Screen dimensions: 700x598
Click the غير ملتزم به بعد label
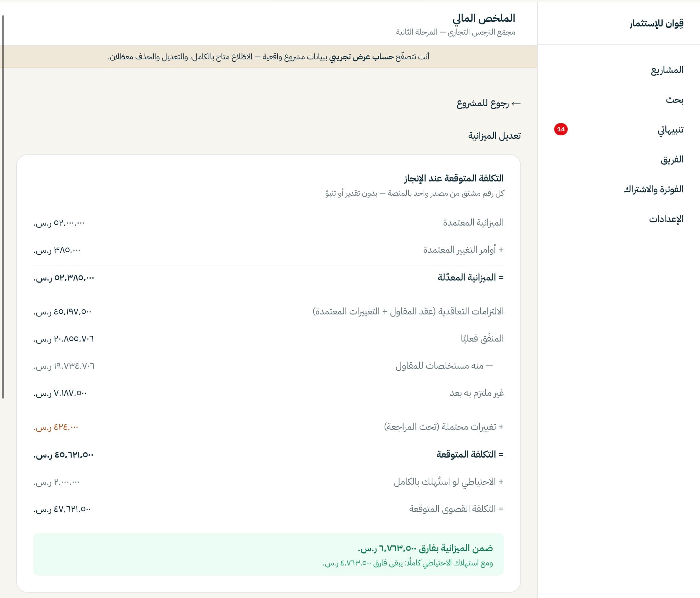tap(477, 393)
